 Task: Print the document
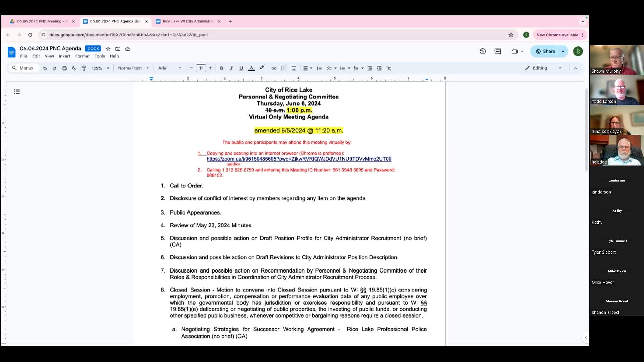click(x=64, y=68)
